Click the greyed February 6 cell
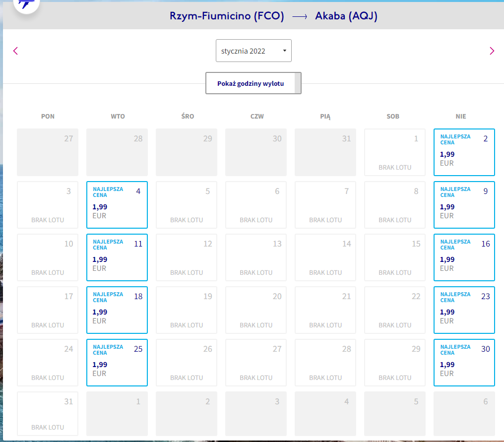This screenshot has height=442, width=504. tap(464, 414)
